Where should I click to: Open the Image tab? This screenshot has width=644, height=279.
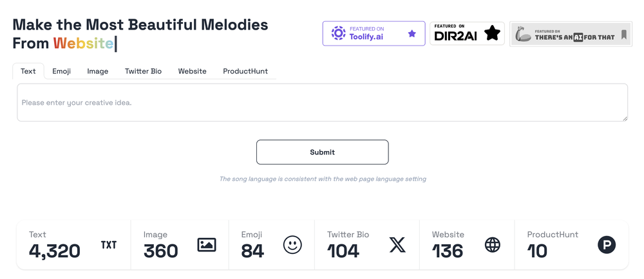[98, 71]
